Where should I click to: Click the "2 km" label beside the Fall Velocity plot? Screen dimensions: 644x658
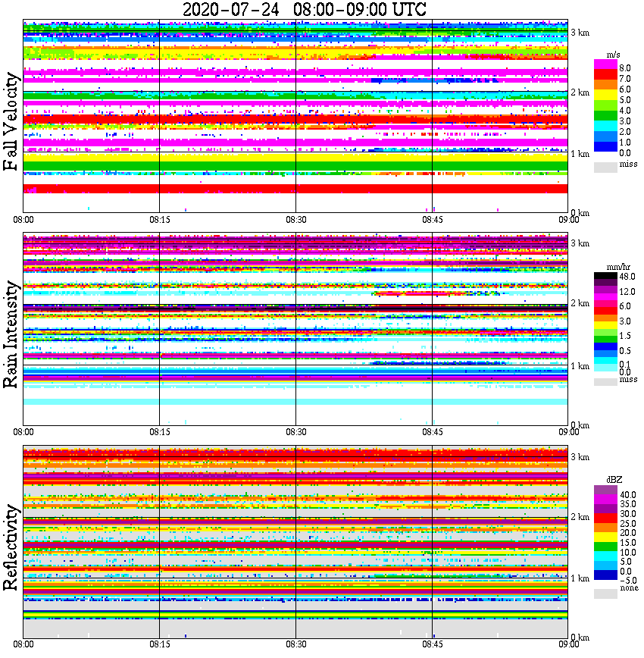tap(580, 92)
